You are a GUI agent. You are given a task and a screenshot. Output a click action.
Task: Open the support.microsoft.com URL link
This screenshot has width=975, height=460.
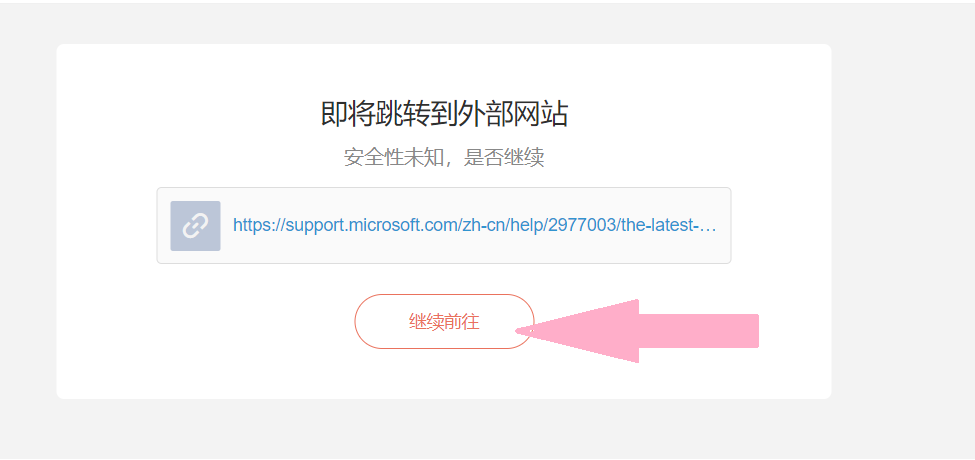474,225
